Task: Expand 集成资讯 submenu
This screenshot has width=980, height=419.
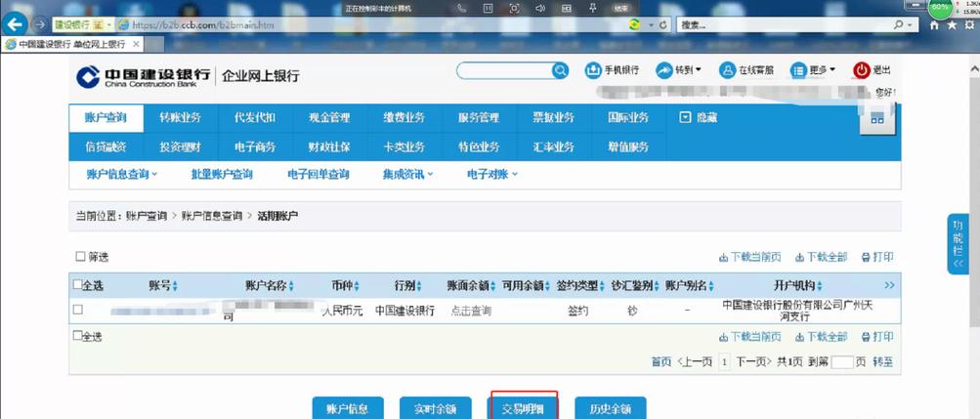Action: 407,175
